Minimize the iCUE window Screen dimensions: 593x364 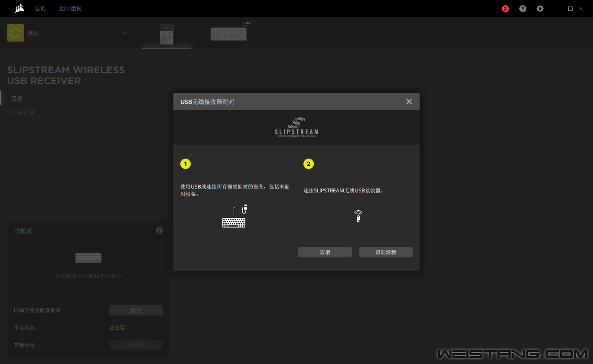560,9
